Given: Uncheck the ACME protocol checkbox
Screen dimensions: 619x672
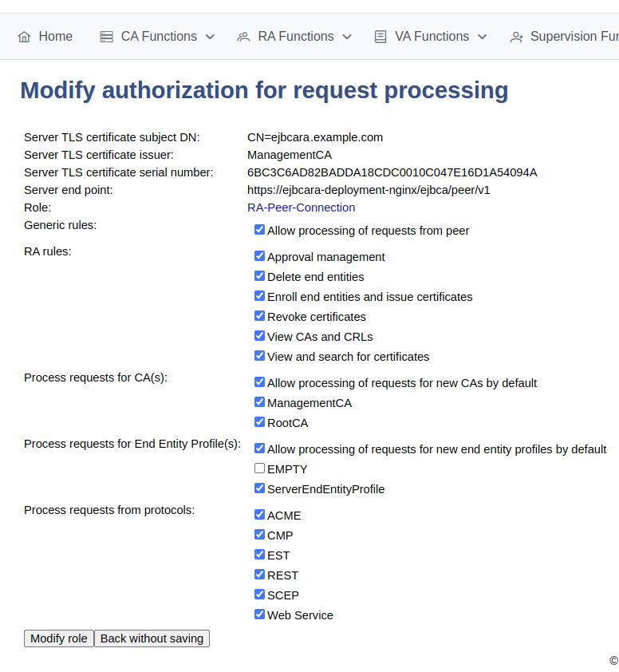Looking at the screenshot, I should tap(259, 515).
